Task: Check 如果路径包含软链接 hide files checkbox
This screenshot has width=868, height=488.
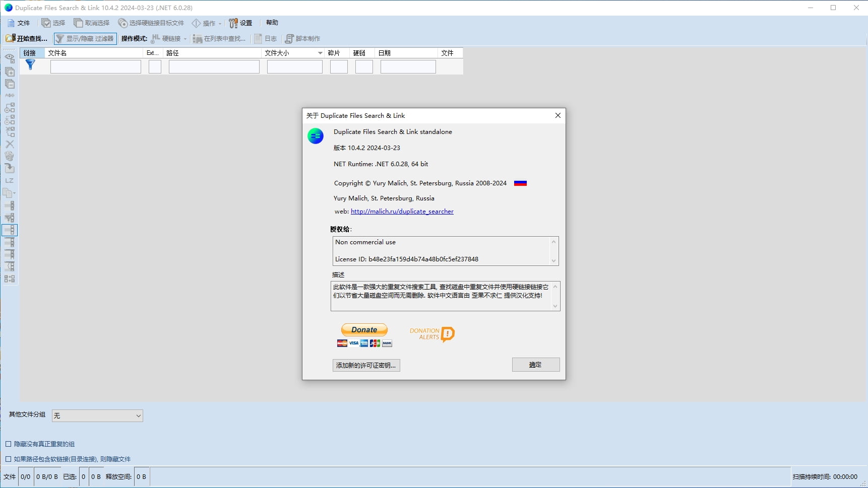Action: 8,459
